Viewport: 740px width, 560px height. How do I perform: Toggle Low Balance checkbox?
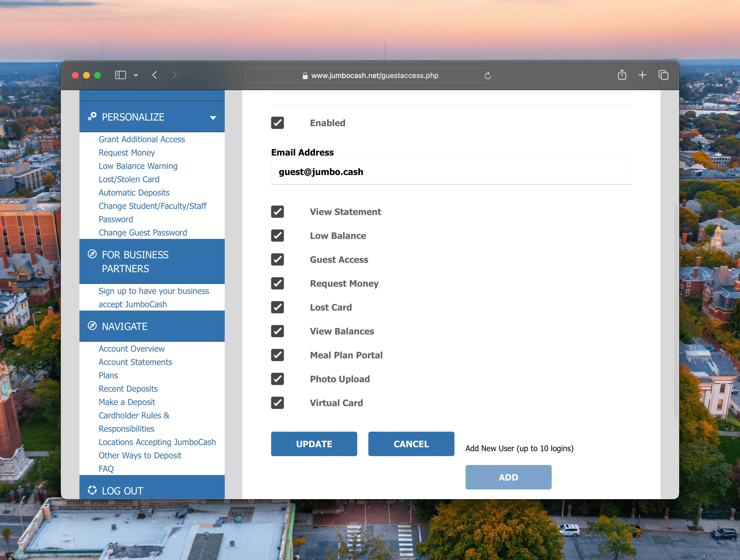[x=277, y=236]
